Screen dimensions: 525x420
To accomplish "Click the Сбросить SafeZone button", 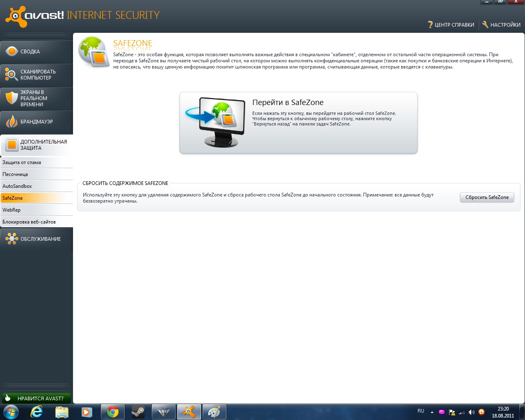I will [487, 197].
